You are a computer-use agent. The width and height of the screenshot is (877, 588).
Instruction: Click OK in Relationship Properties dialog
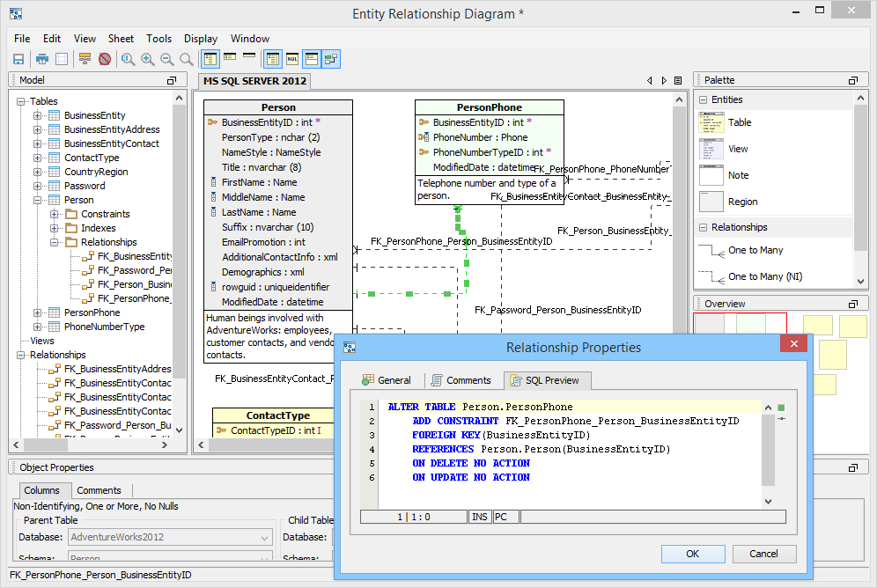[x=693, y=554]
